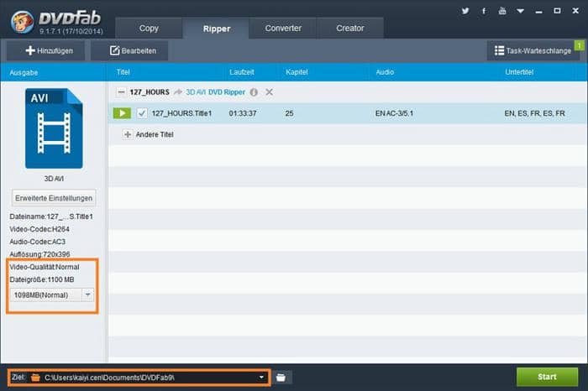Image resolution: width=588 pixels, height=391 pixels.
Task: Click the EN, ES, FR subtitle cell
Action: pos(534,113)
